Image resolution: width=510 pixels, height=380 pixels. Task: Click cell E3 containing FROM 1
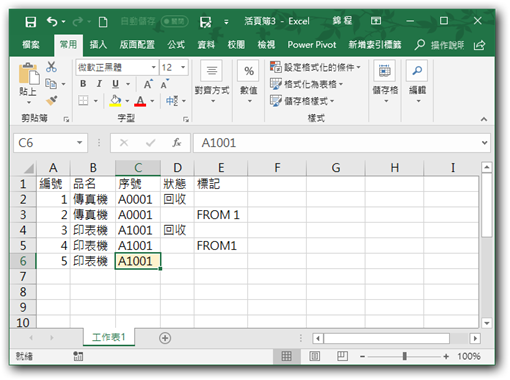pyautogui.click(x=221, y=215)
